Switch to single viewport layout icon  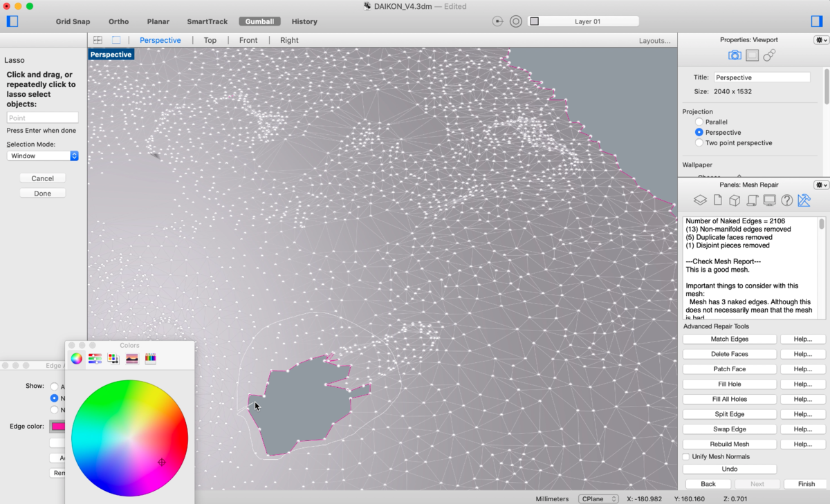pyautogui.click(x=116, y=40)
